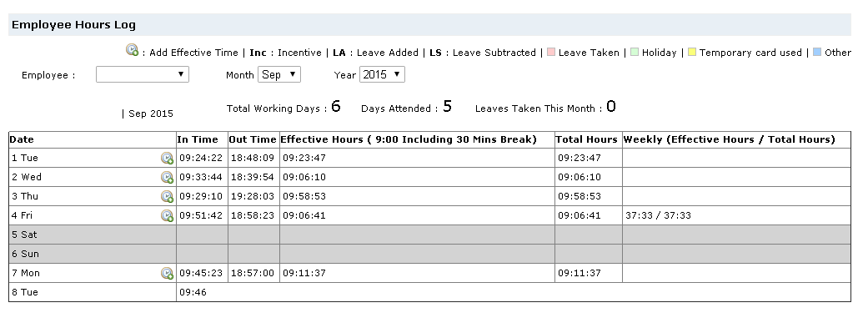Click the Add Effective Time legend icon
The image size is (868, 328).
click(132, 50)
